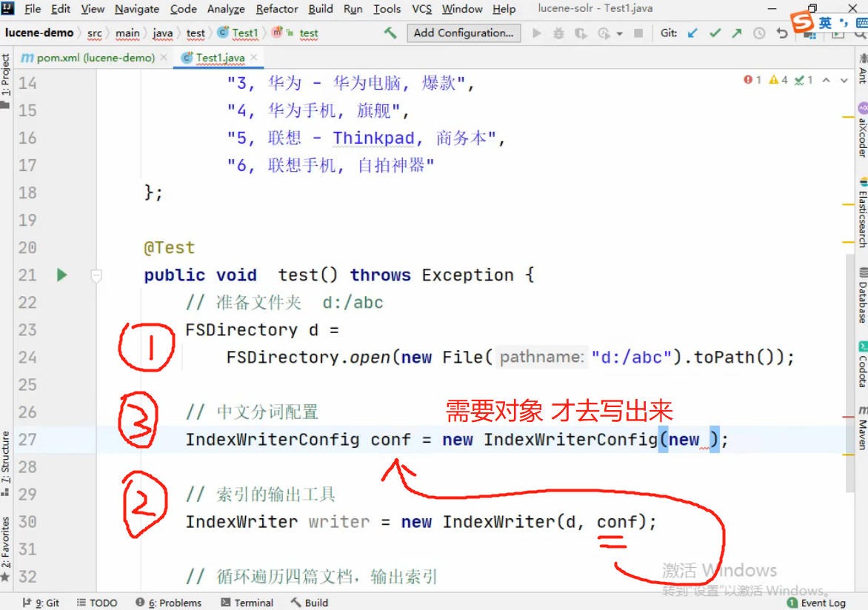Close the pom.xml editor tab
The width and height of the screenshot is (868, 610).
[x=164, y=57]
